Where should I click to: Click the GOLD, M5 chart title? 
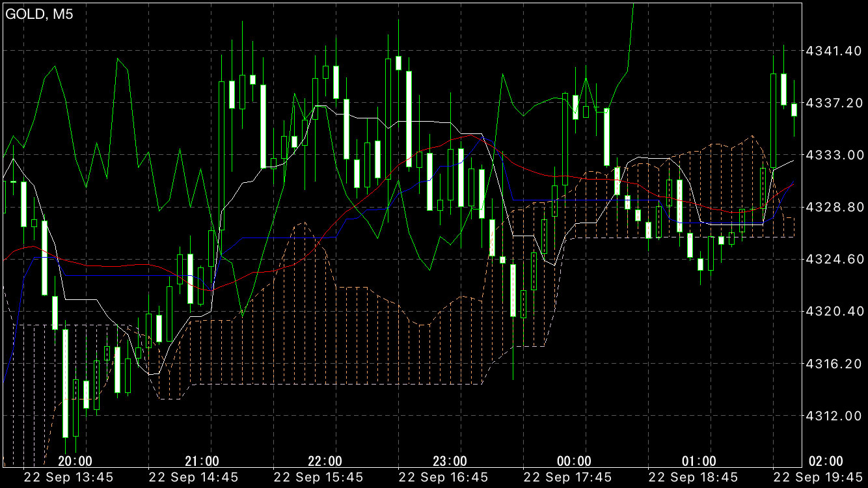[39, 15]
